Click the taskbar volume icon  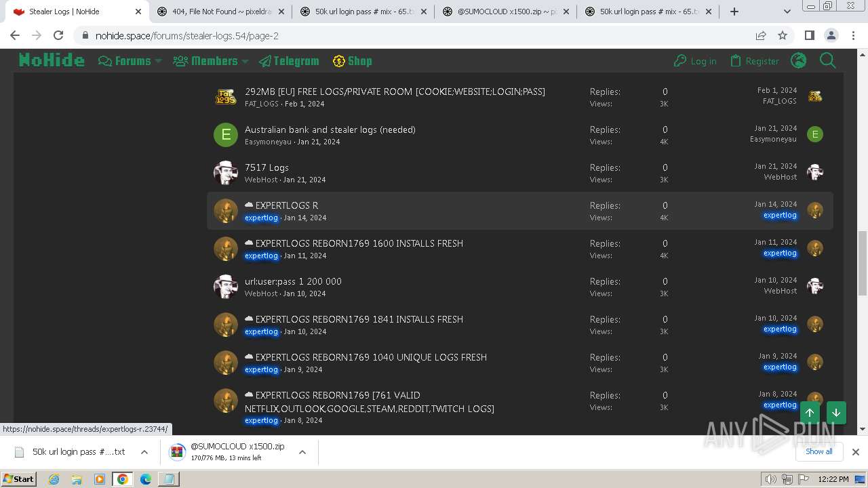click(x=771, y=479)
